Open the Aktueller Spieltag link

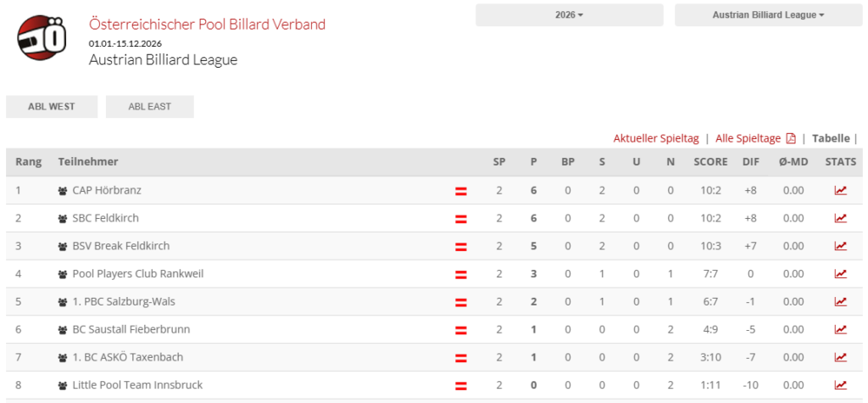click(x=656, y=138)
